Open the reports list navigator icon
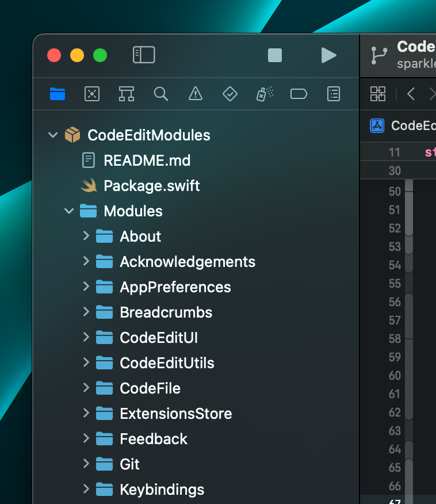The width and height of the screenshot is (436, 504). pos(333,94)
